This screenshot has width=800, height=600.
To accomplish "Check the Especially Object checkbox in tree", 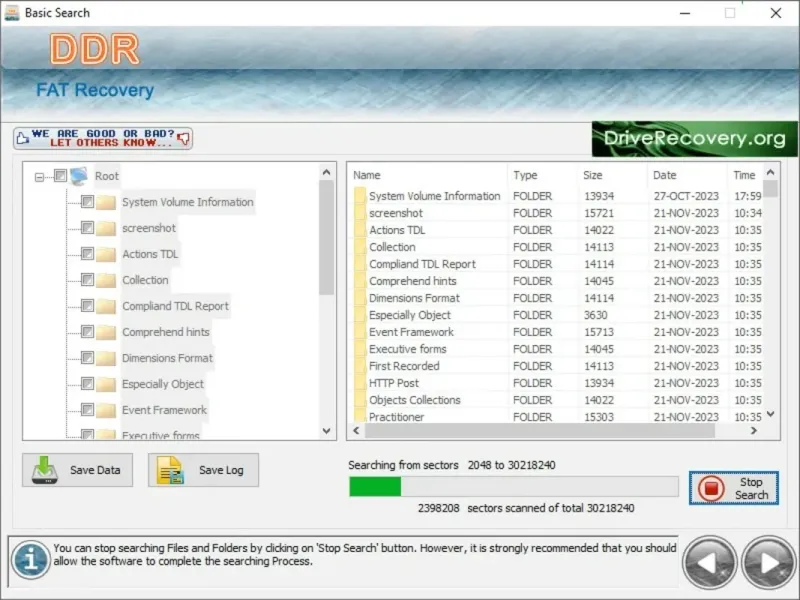I will [87, 384].
